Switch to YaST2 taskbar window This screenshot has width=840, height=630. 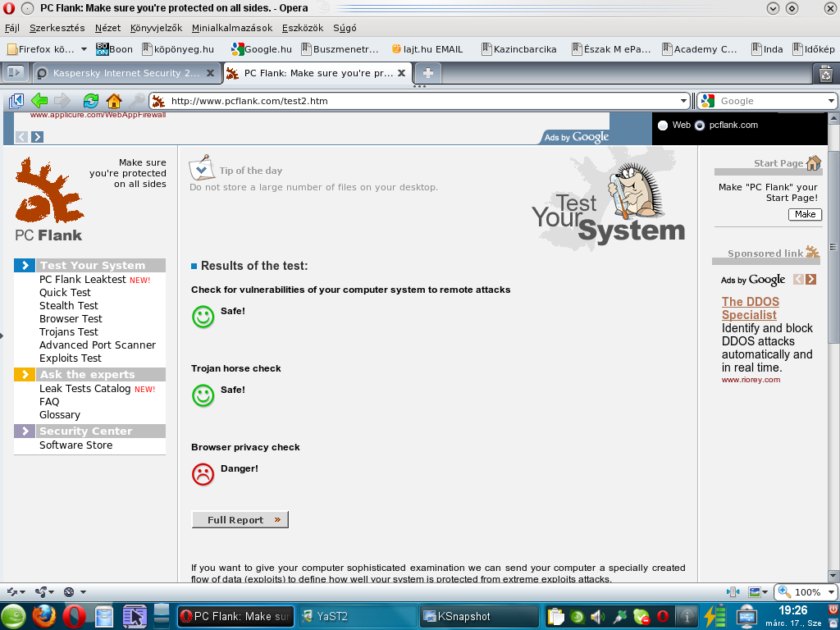[358, 617]
